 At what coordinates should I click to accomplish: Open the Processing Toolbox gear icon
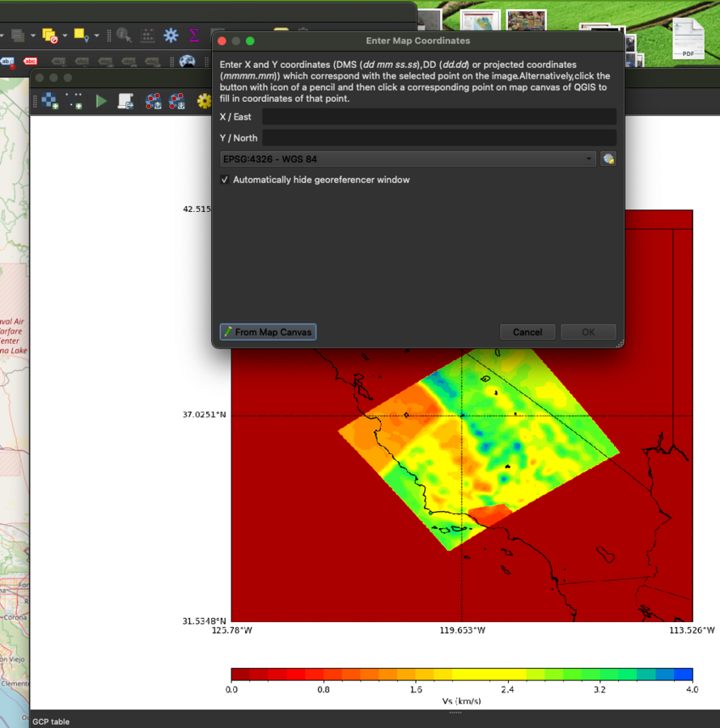(171, 36)
